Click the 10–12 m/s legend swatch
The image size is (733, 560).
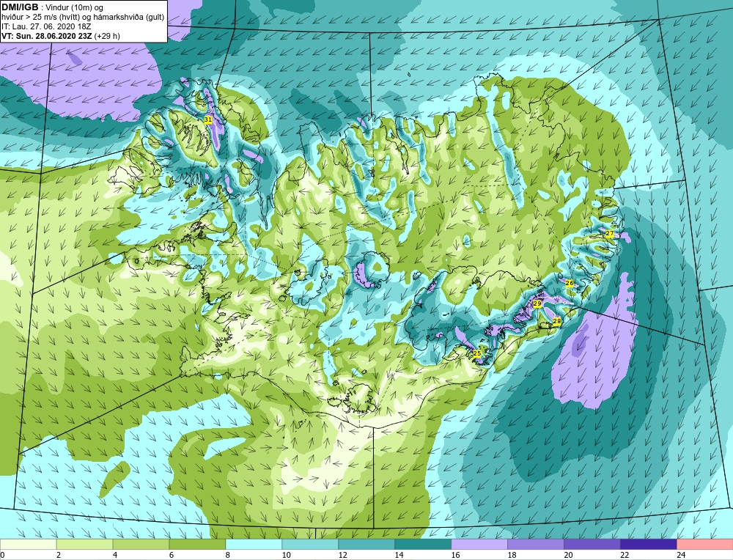coord(310,544)
